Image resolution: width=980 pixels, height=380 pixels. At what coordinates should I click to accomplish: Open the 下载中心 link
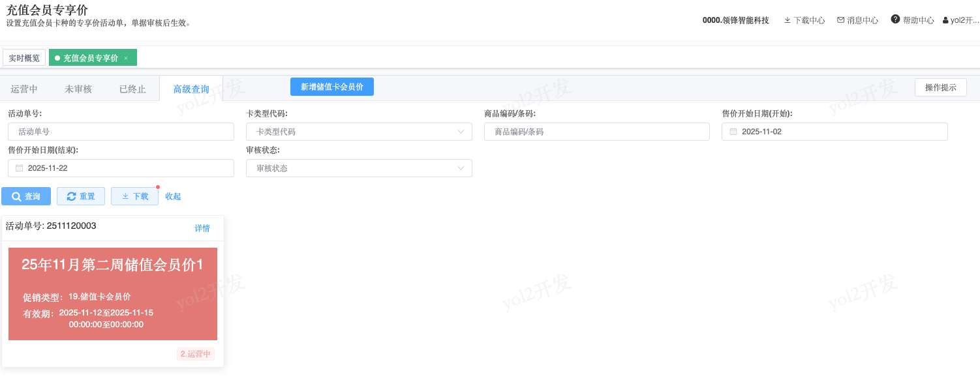(x=804, y=20)
